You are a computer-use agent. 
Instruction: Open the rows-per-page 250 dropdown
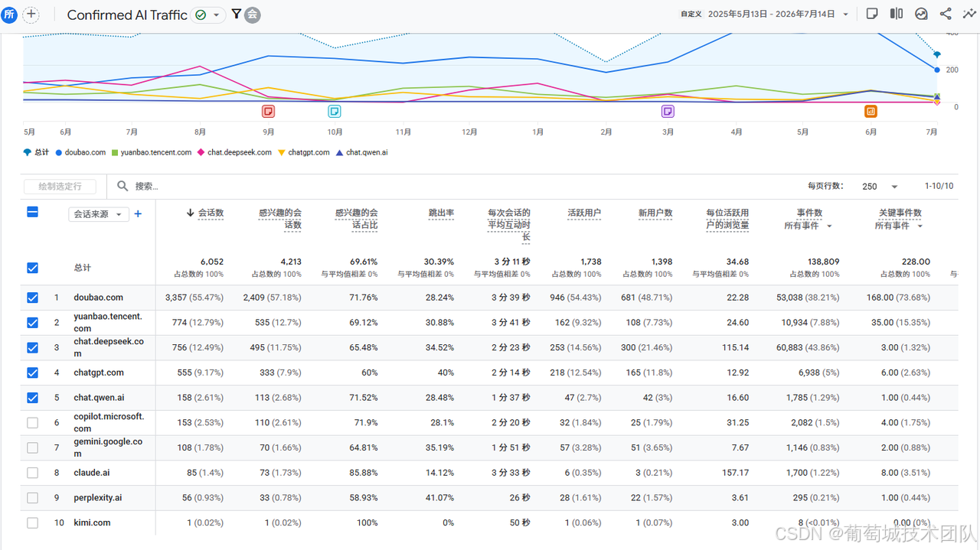pos(879,187)
